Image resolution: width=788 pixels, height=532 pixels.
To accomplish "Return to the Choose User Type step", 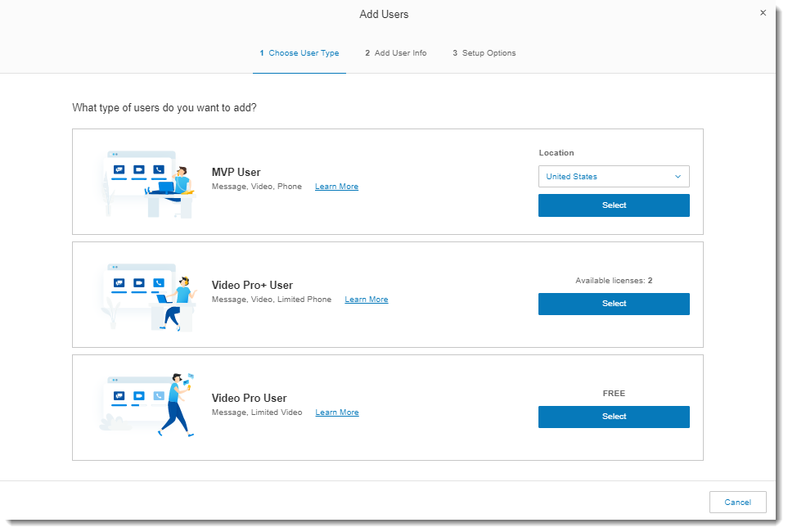I will 299,52.
